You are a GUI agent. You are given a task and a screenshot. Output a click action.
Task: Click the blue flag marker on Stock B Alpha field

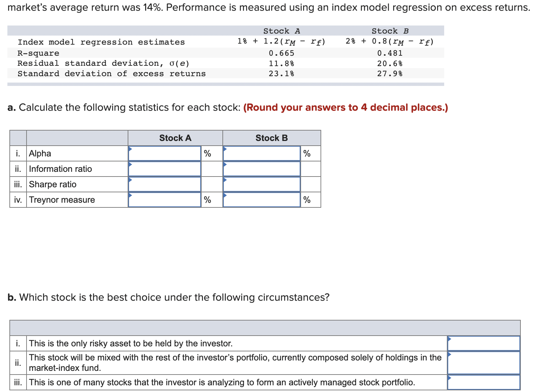[226, 149]
